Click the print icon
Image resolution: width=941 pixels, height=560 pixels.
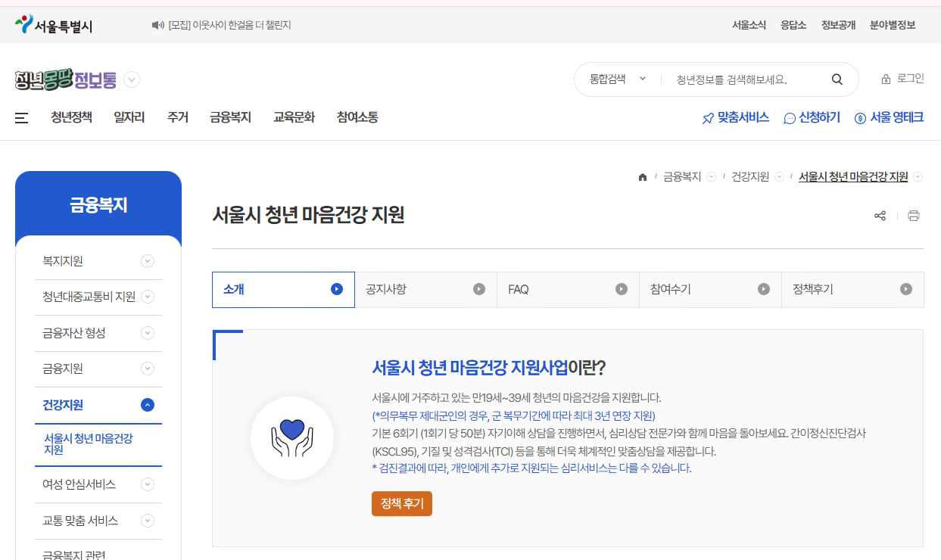[914, 216]
